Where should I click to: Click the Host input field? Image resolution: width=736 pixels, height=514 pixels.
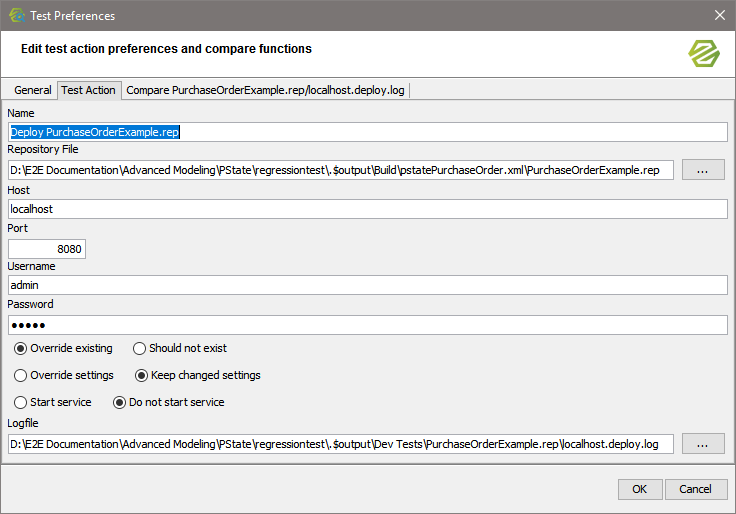click(x=366, y=209)
